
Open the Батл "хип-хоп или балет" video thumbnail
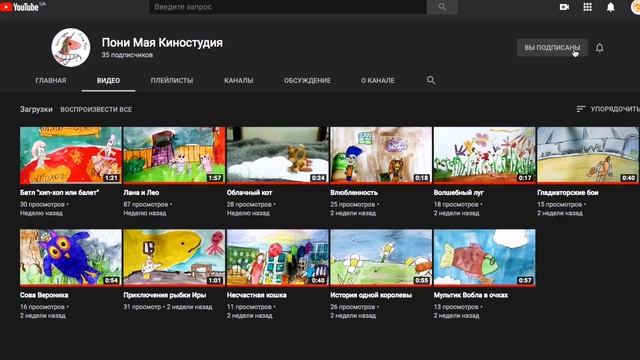pos(71,155)
